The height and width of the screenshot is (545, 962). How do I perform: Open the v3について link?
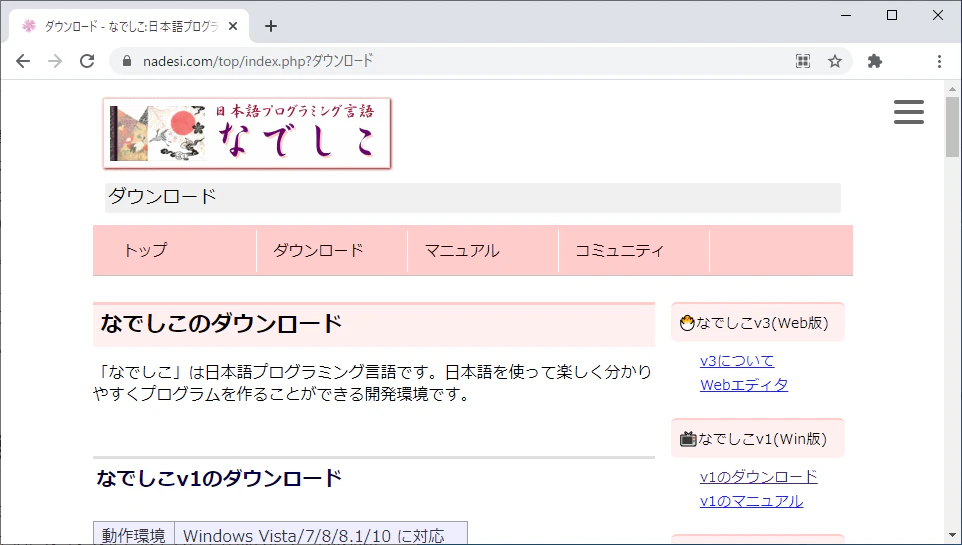[737, 361]
